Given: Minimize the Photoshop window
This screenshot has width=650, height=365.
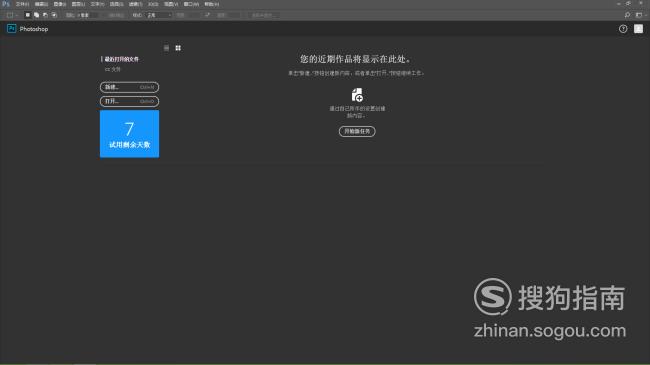Looking at the screenshot, I should (x=618, y=4).
